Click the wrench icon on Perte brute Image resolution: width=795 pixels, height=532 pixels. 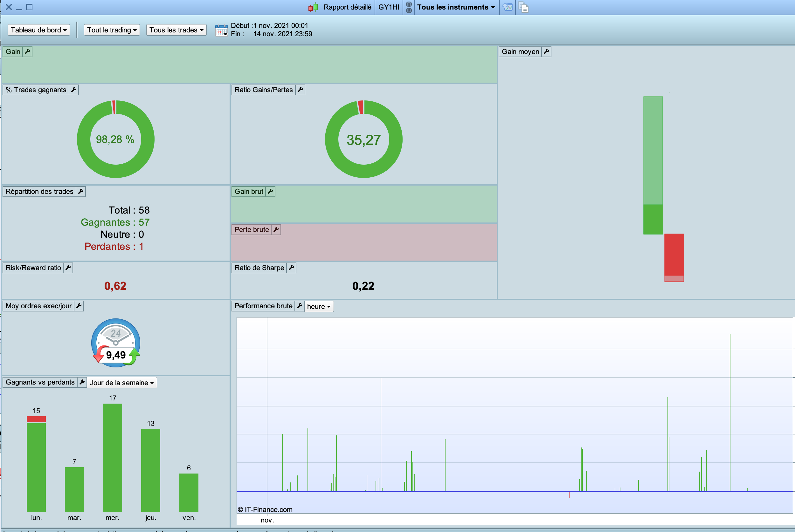coord(276,230)
